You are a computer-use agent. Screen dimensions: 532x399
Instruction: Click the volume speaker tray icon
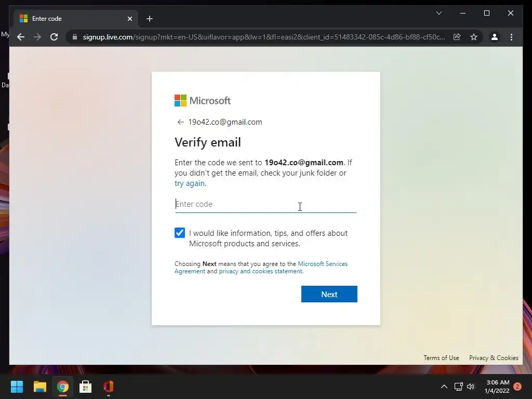tap(471, 387)
